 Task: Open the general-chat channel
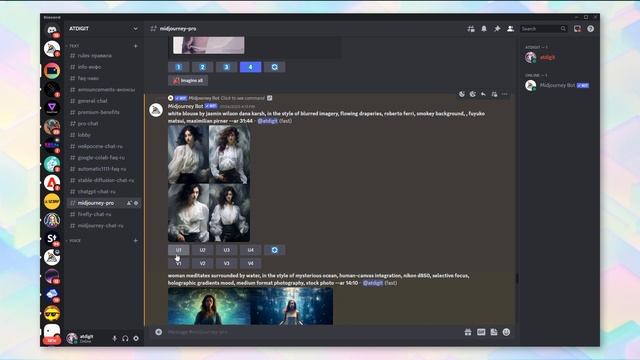pyautogui.click(x=104, y=101)
